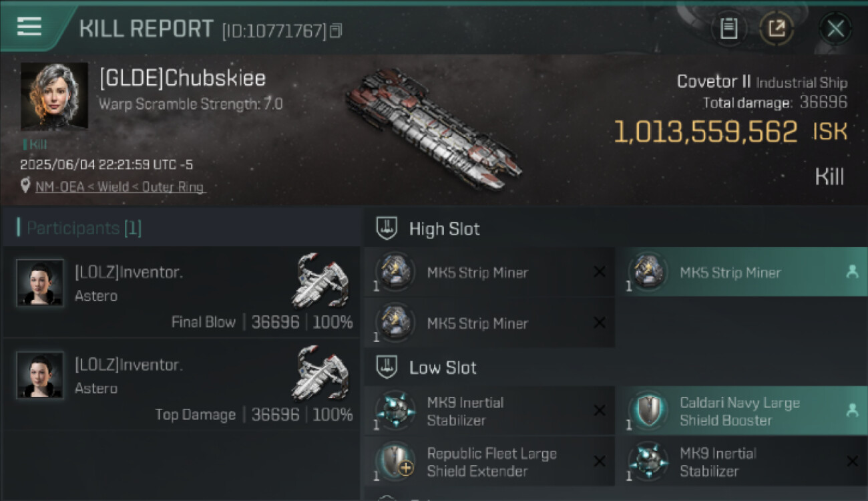Viewport: 868px width, 501px height.
Task: Share the kill report
Action: 777,29
